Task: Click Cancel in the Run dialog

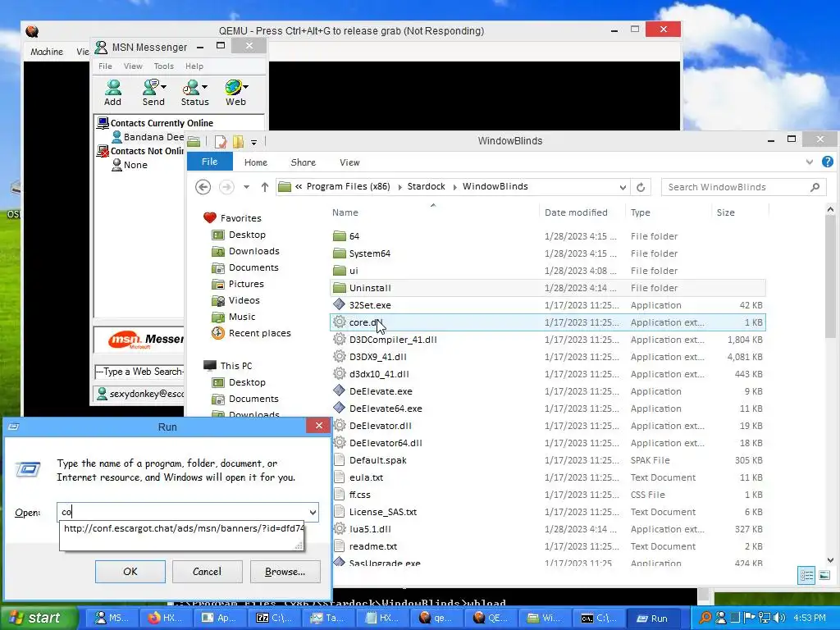Action: click(x=207, y=572)
